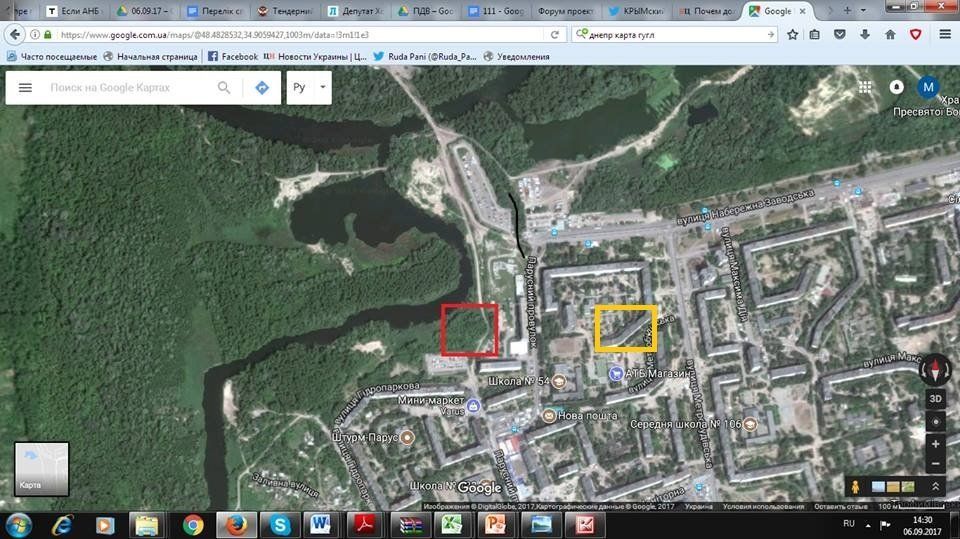The image size is (960, 539).
Task: Click the Google Maps search input field
Action: pos(130,88)
